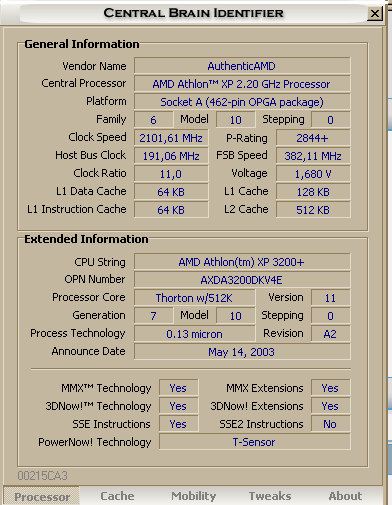Click the L1 Instruction Cache 64 KB value
The image size is (392, 505).
pyautogui.click(x=171, y=210)
